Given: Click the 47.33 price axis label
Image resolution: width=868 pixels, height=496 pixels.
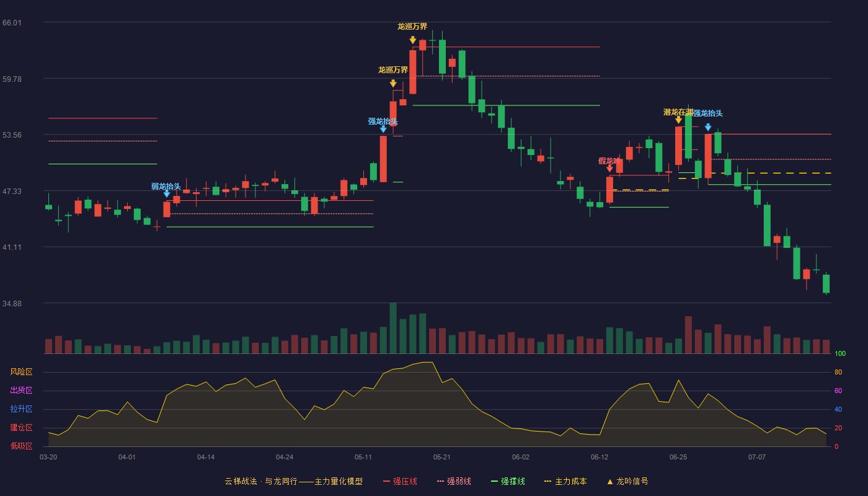Looking at the screenshot, I should pyautogui.click(x=12, y=192).
